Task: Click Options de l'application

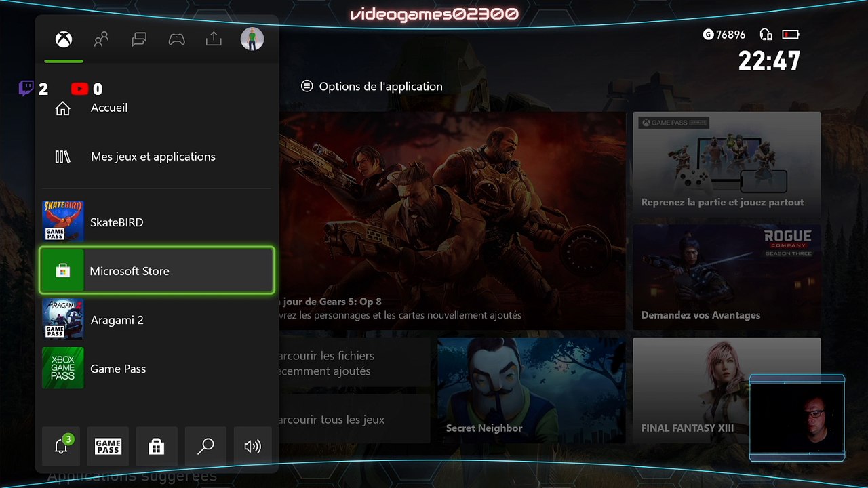Action: click(x=372, y=87)
